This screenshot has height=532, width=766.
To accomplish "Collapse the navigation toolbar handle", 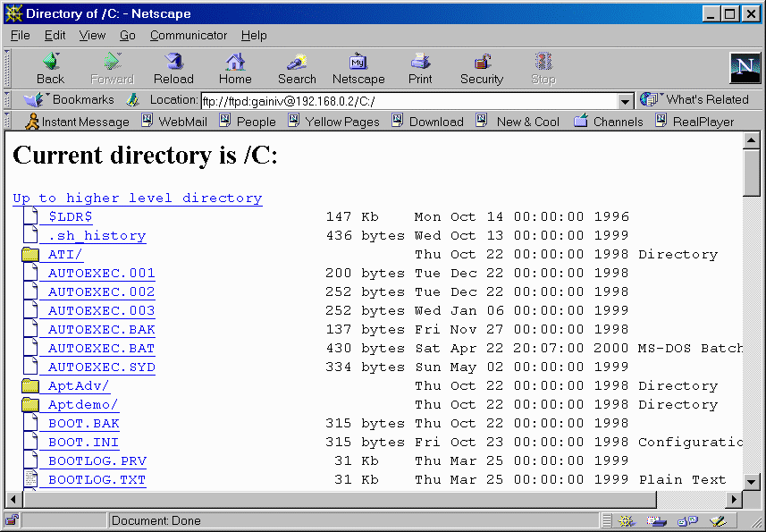I will 7,68.
